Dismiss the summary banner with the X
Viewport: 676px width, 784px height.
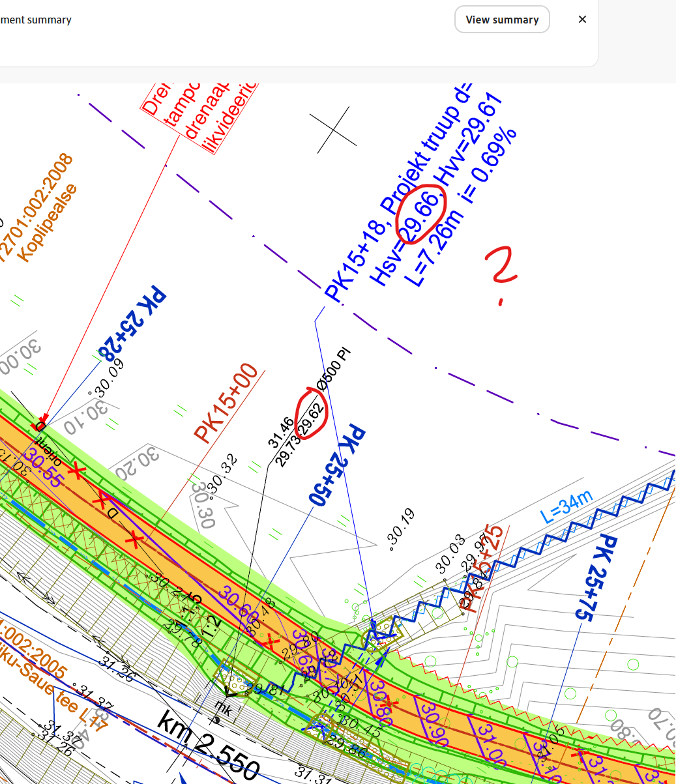(x=582, y=20)
